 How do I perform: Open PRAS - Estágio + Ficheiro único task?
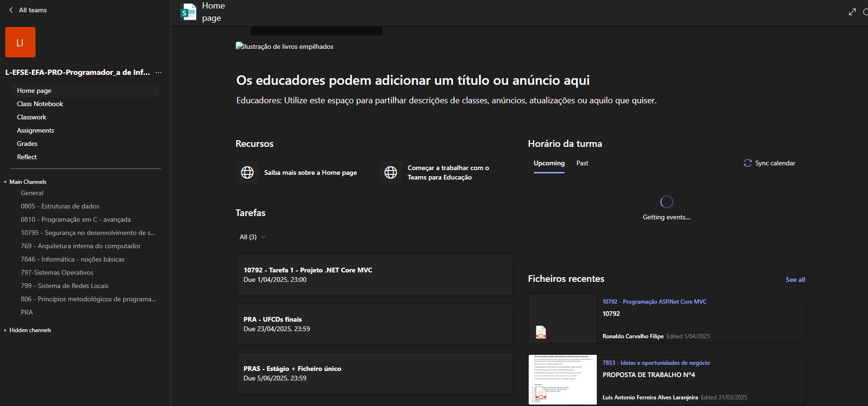[374, 373]
